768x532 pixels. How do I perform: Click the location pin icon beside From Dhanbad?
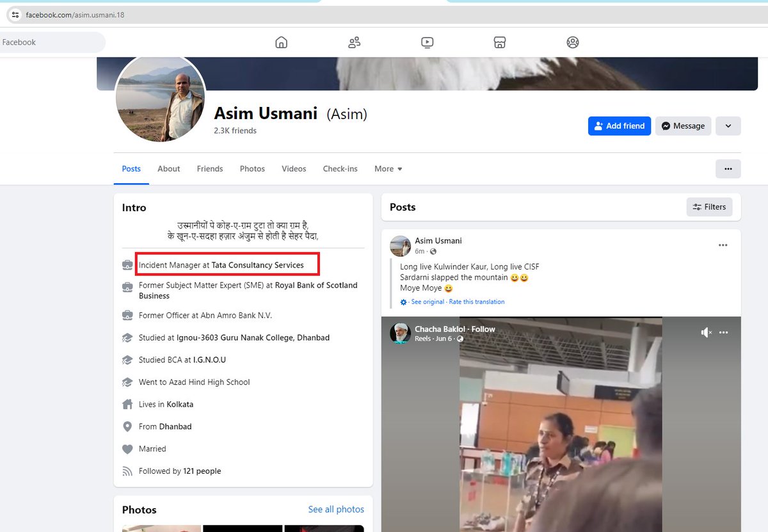pyautogui.click(x=127, y=426)
